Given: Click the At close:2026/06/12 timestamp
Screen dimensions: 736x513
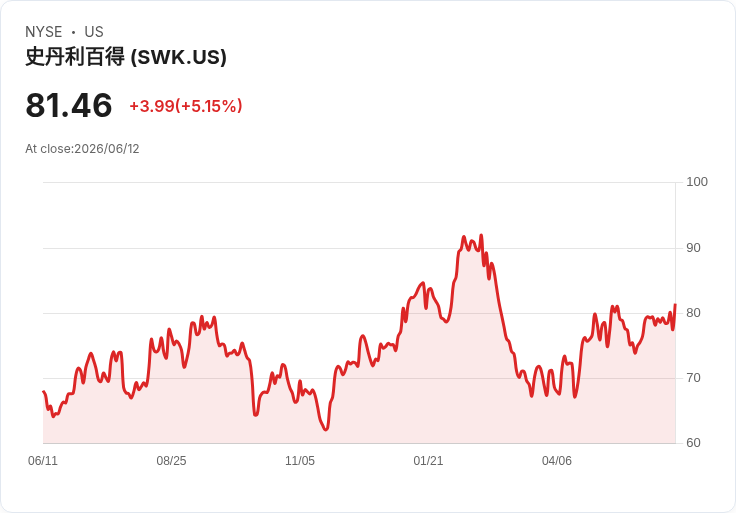Looking at the screenshot, I should 82,149.
